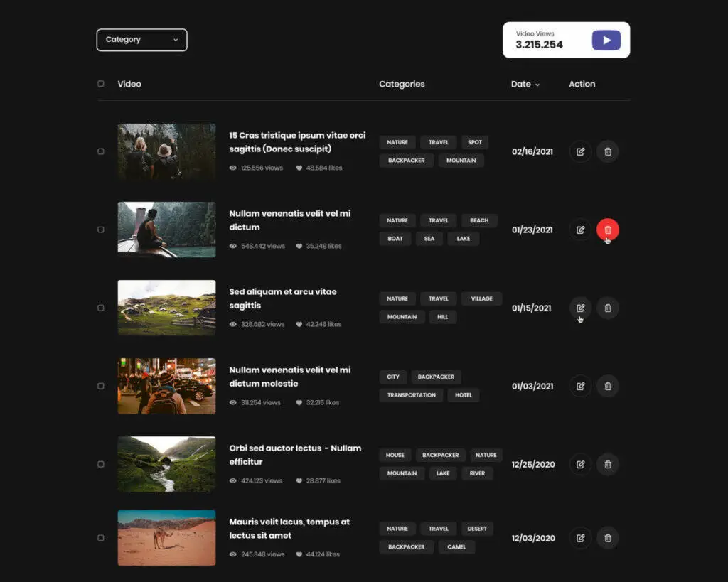Open the green hillside village video thumbnail

tap(166, 308)
